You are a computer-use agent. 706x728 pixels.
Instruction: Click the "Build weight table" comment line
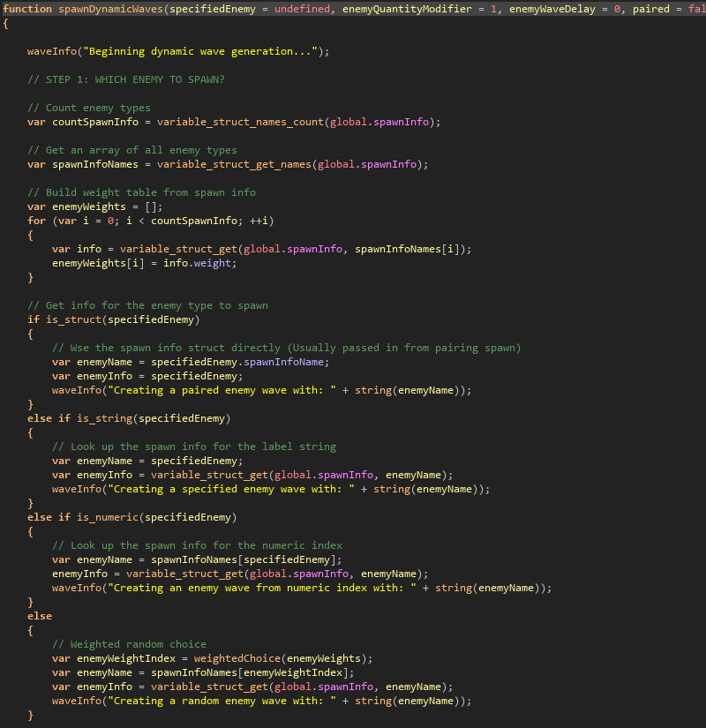point(141,192)
